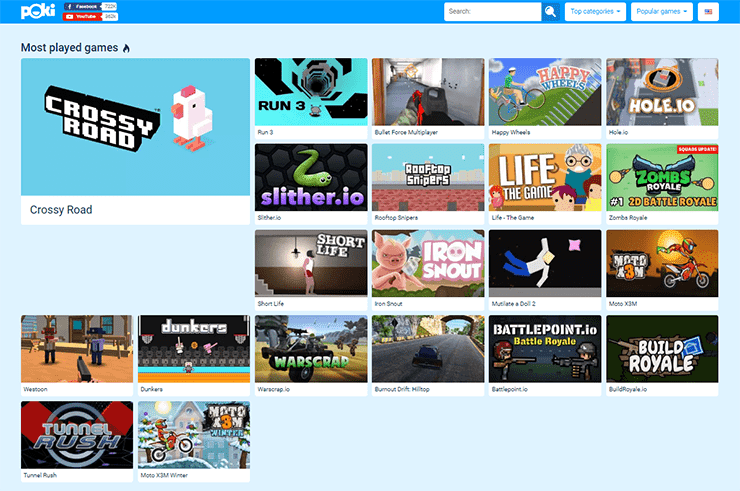
Task: Open the Hole.io game thumbnail
Action: (662, 92)
